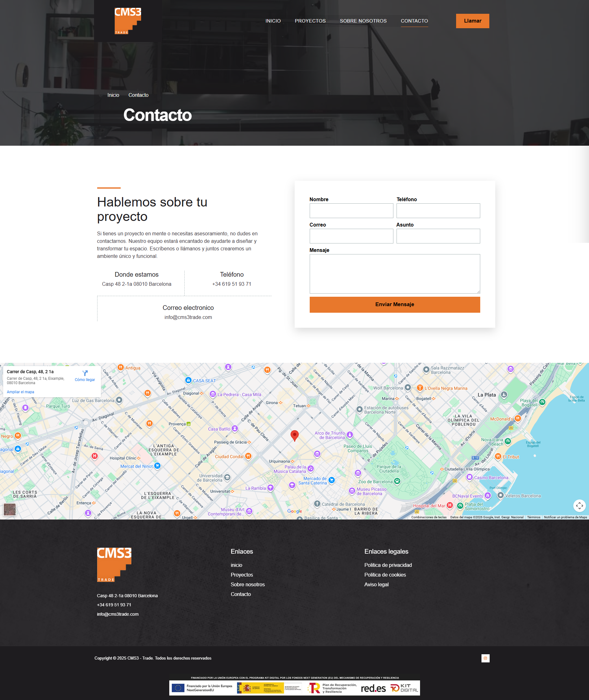This screenshot has height=700, width=589.
Task: Click the Kit Digital logo in the banner
Action: pos(404,688)
